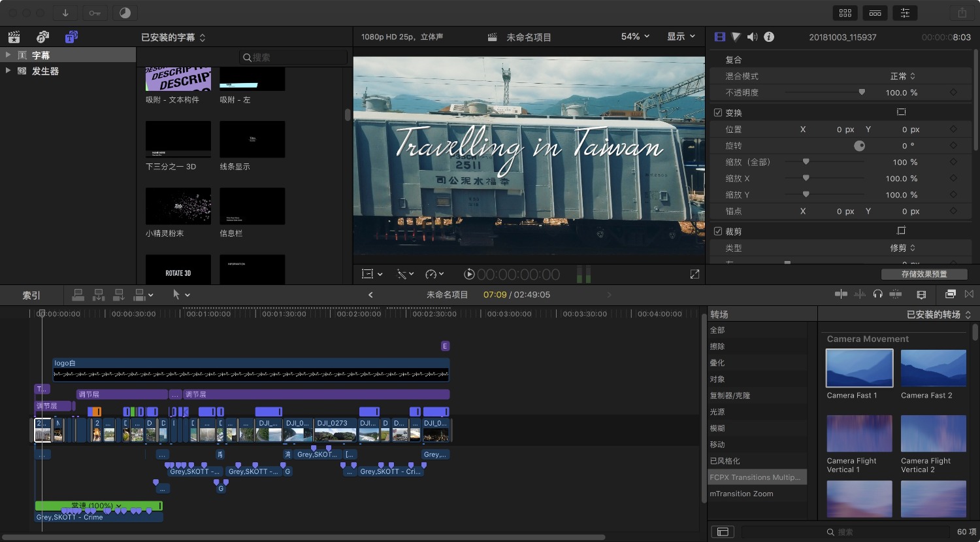Toggle the 裁剪 crop checkbox
980x542 pixels.
718,231
